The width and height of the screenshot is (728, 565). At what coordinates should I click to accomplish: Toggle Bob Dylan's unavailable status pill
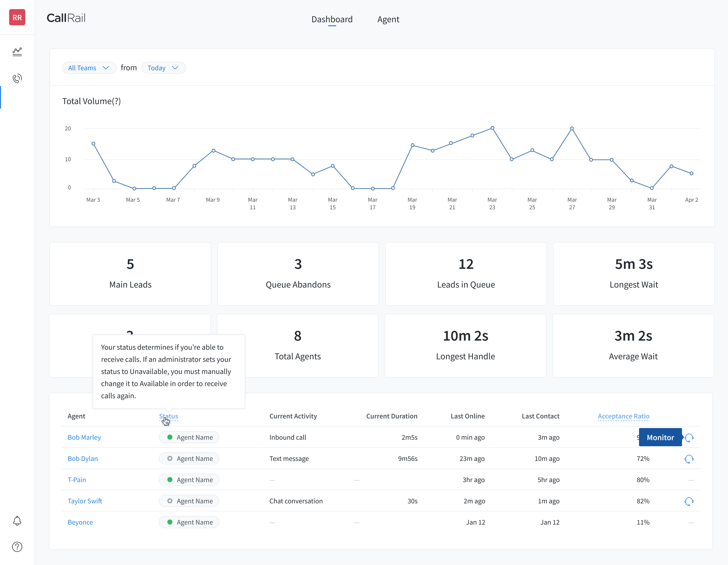coord(189,459)
